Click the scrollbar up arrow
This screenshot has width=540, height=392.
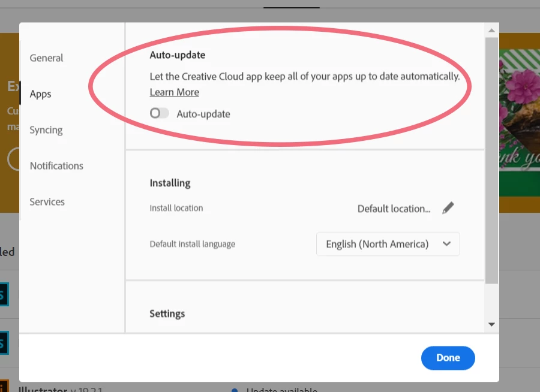pos(491,31)
